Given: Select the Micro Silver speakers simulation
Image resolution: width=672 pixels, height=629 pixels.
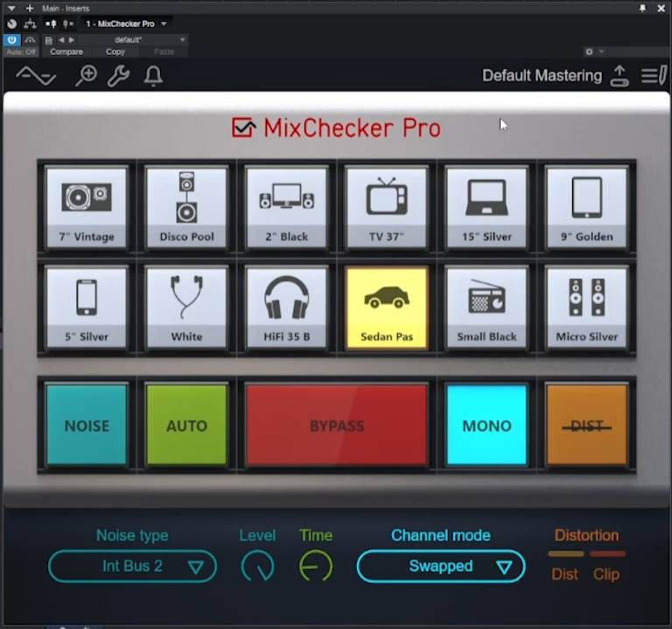Looking at the screenshot, I should pyautogui.click(x=587, y=308).
